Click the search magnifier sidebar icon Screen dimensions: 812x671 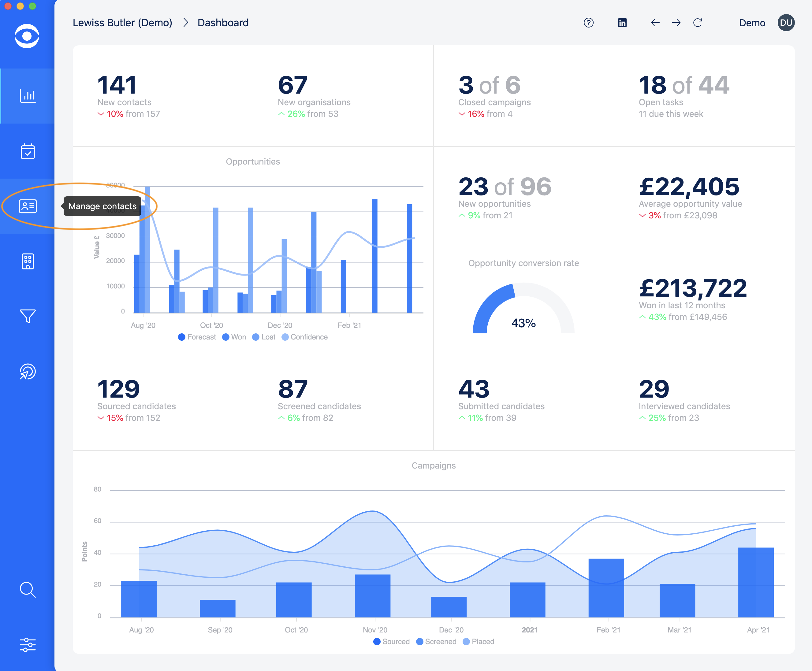28,589
